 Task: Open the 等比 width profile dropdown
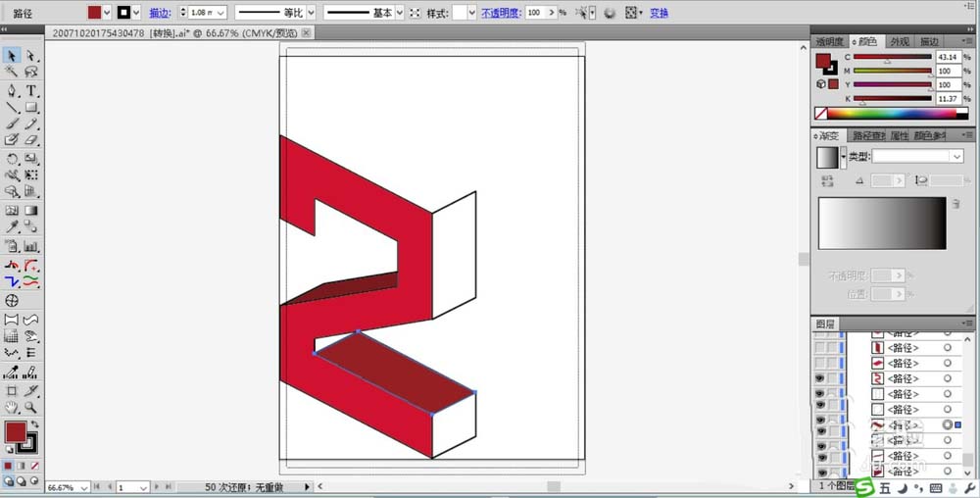coord(311,13)
